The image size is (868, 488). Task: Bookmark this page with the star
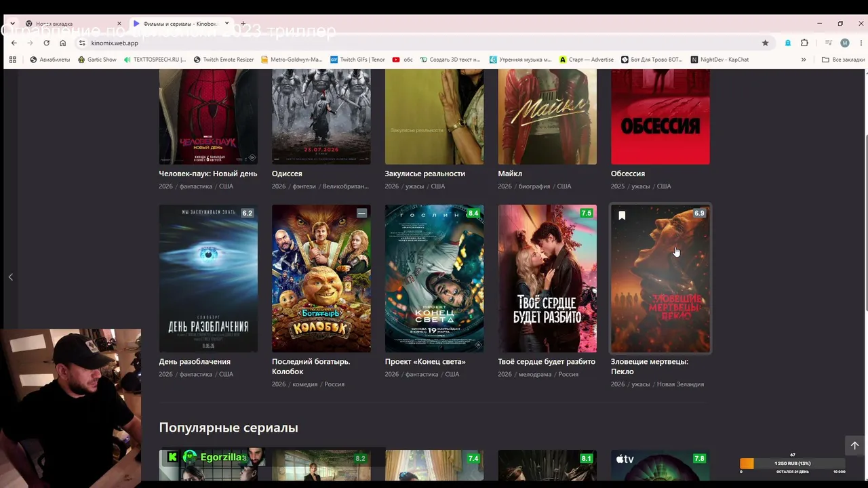point(765,43)
